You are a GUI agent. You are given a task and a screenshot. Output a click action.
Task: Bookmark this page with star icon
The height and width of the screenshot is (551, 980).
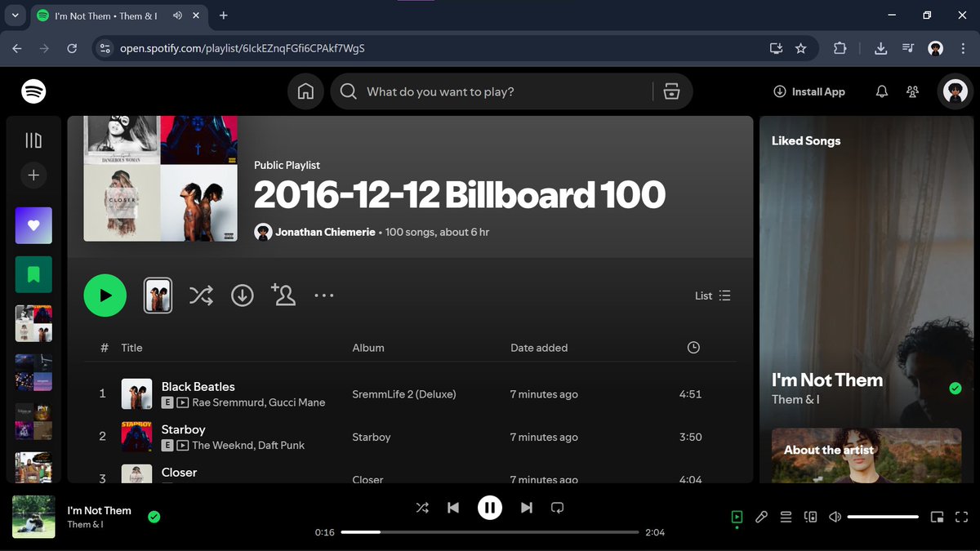click(800, 48)
